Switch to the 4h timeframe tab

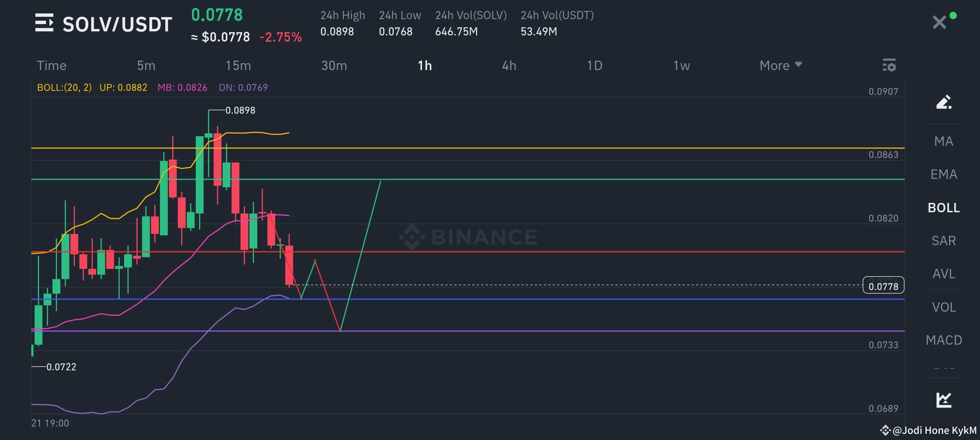tap(509, 65)
